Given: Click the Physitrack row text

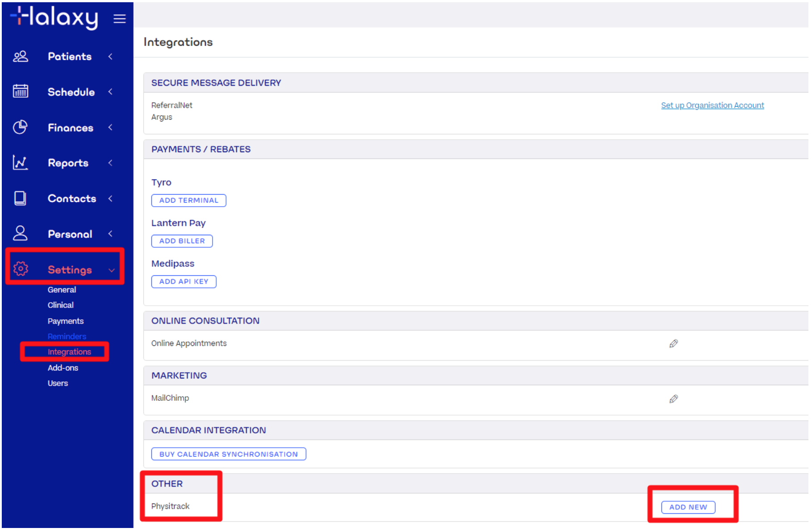Looking at the screenshot, I should click(x=170, y=506).
